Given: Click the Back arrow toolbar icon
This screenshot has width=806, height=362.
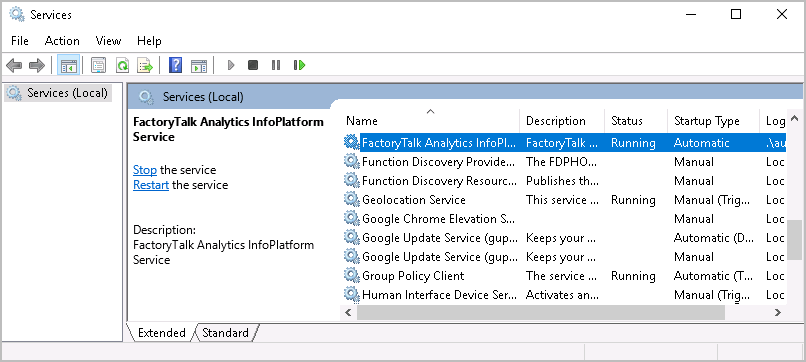Looking at the screenshot, I should coord(14,65).
